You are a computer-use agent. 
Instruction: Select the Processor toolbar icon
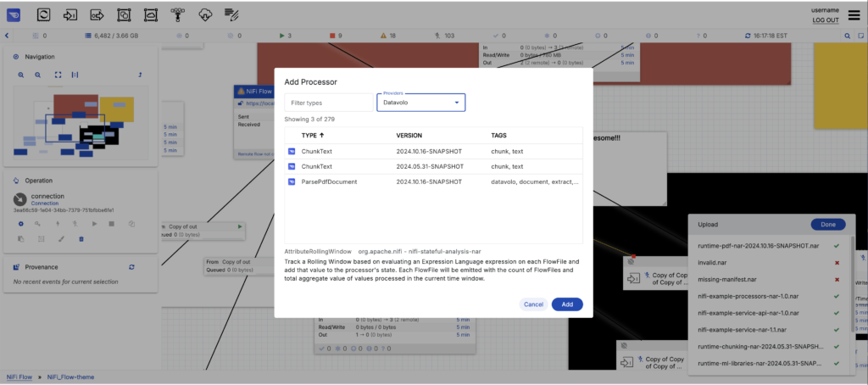44,15
